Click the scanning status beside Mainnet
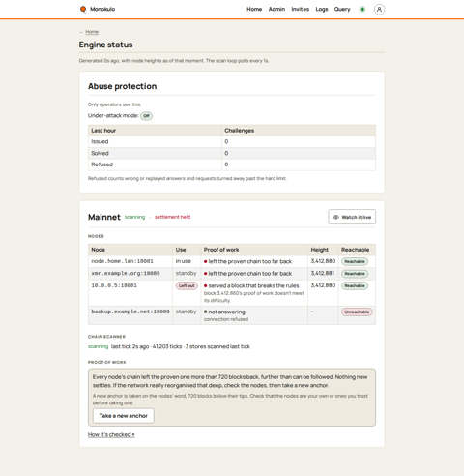Image resolution: width=464 pixels, height=476 pixels. coord(134,217)
